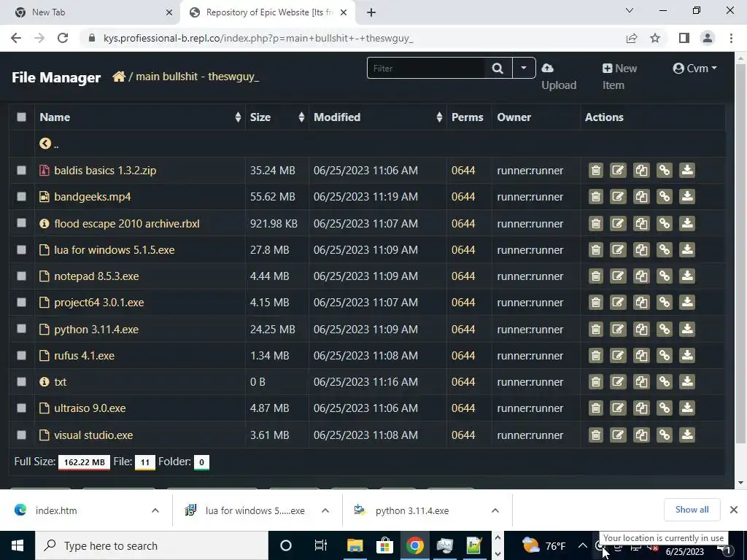Download python 3.11.4.exe with download icon
747x560 pixels.
687,329
